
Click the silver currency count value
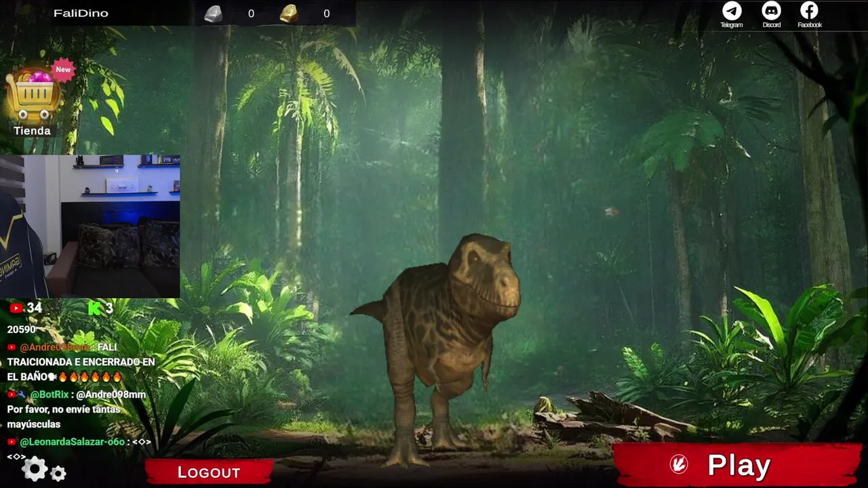pyautogui.click(x=251, y=14)
